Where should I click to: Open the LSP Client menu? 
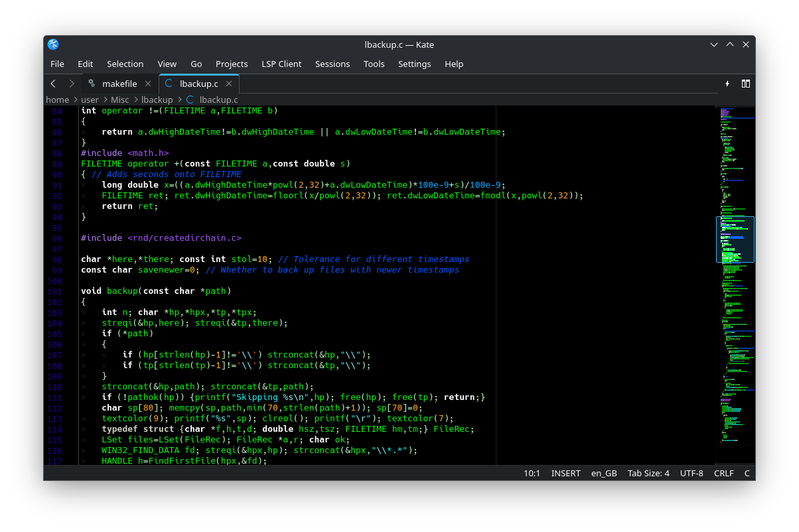281,64
